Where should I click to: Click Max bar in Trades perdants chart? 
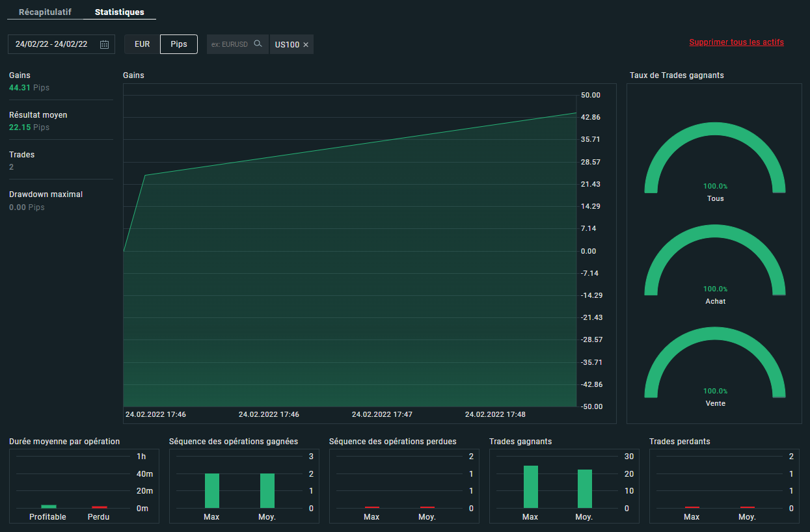(692, 507)
